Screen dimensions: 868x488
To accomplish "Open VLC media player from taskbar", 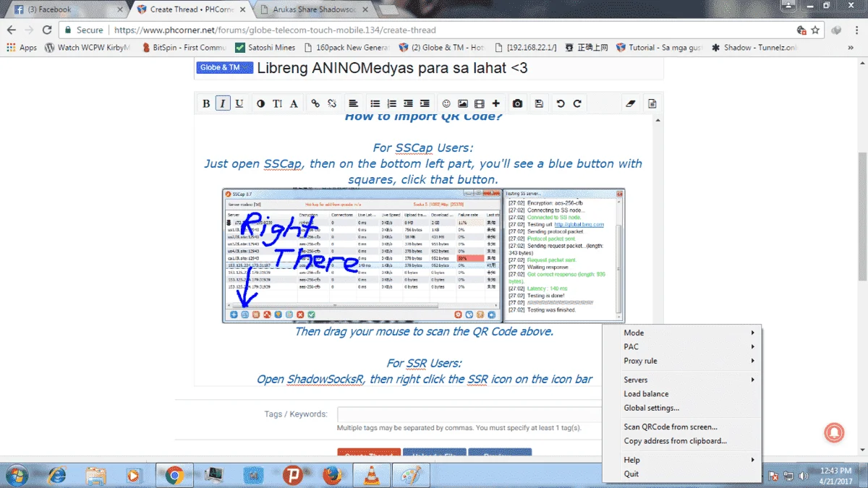I will point(372,475).
